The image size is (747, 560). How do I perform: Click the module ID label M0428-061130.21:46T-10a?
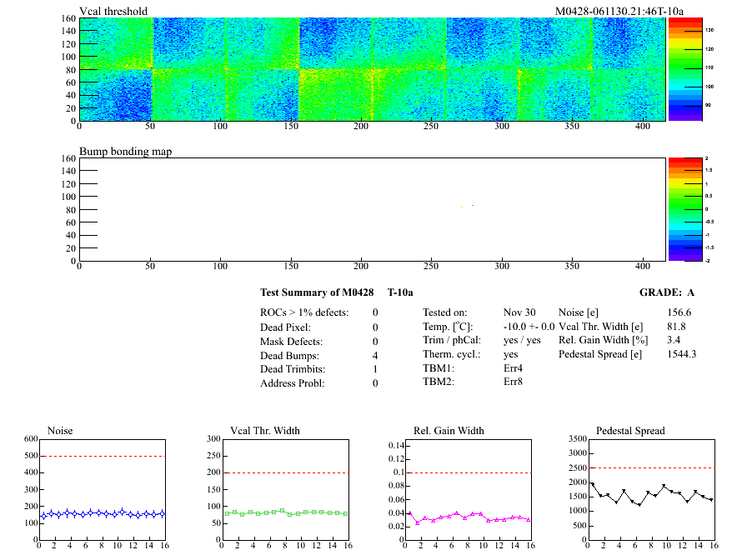click(619, 11)
